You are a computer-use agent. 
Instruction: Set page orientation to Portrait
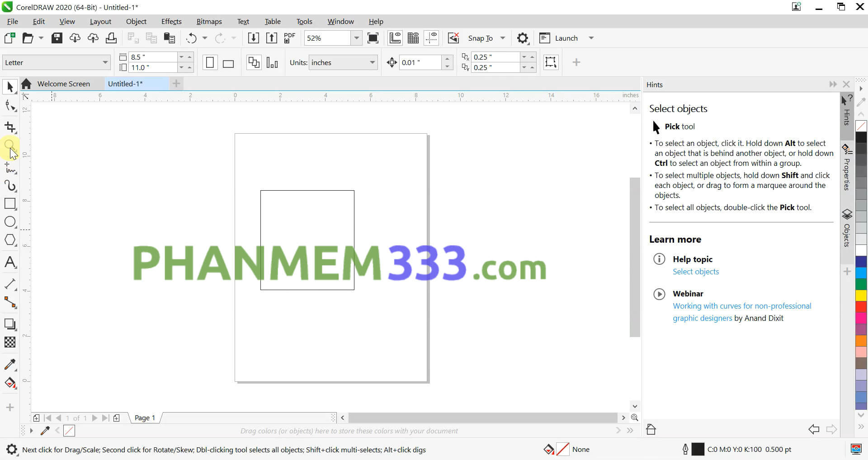point(210,62)
